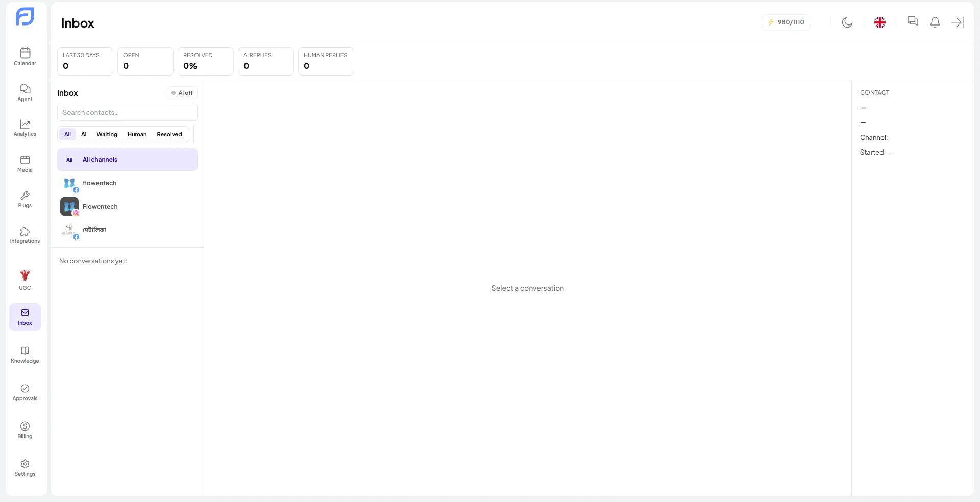Screen dimensions: 980x502
Task: Change language via UK flag icon
Action: (x=880, y=22)
